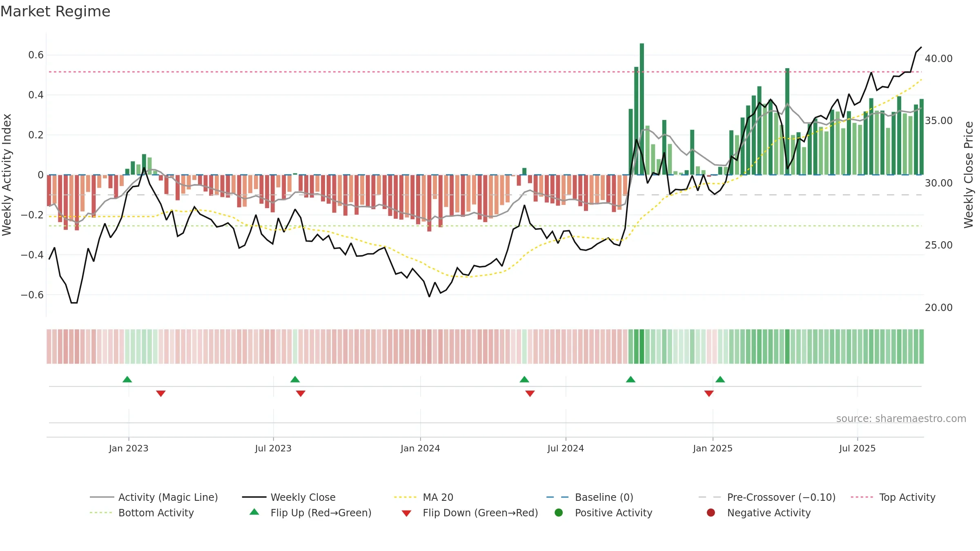Click the Positive Activity legend label
Screen dimensions: 980x551
coord(613,513)
